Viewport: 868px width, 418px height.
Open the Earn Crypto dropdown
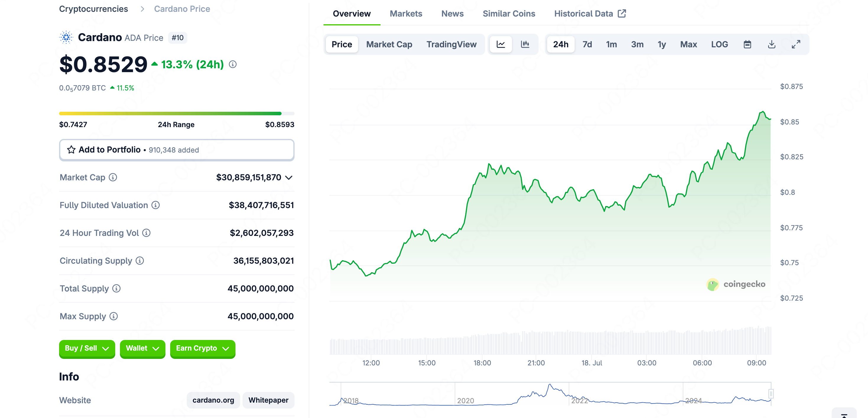click(202, 349)
